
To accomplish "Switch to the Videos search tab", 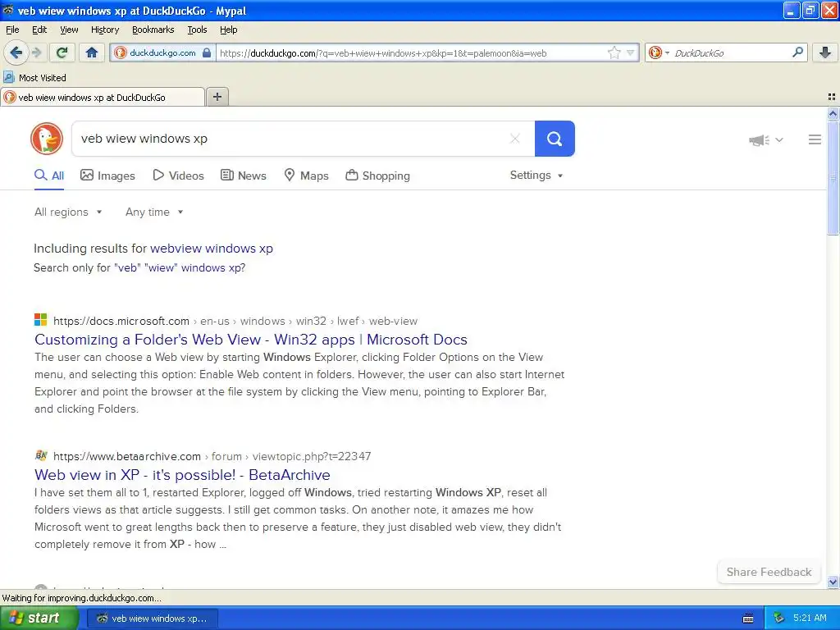I will coord(178,176).
